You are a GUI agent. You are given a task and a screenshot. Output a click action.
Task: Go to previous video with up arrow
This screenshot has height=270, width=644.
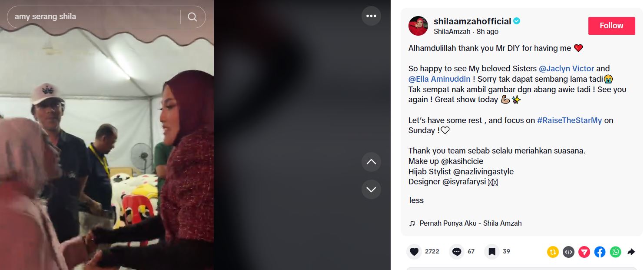click(x=371, y=162)
